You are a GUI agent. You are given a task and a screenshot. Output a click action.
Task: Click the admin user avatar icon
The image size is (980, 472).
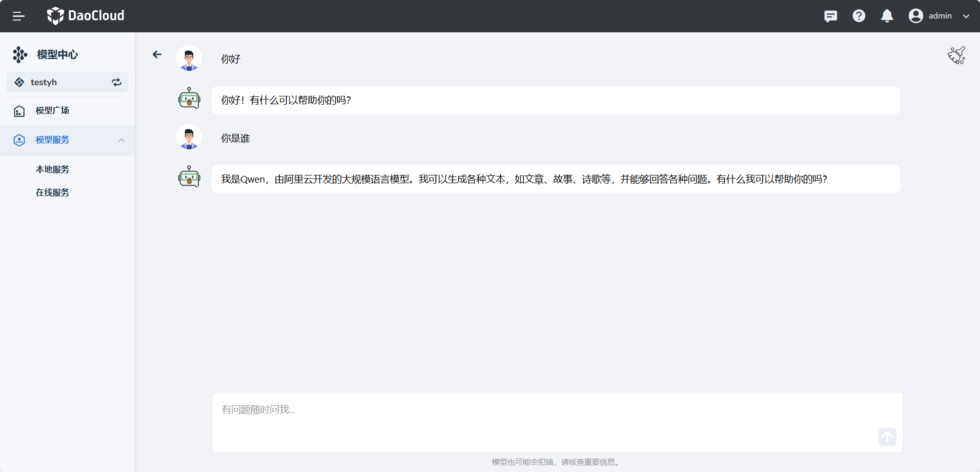pyautogui.click(x=915, y=16)
